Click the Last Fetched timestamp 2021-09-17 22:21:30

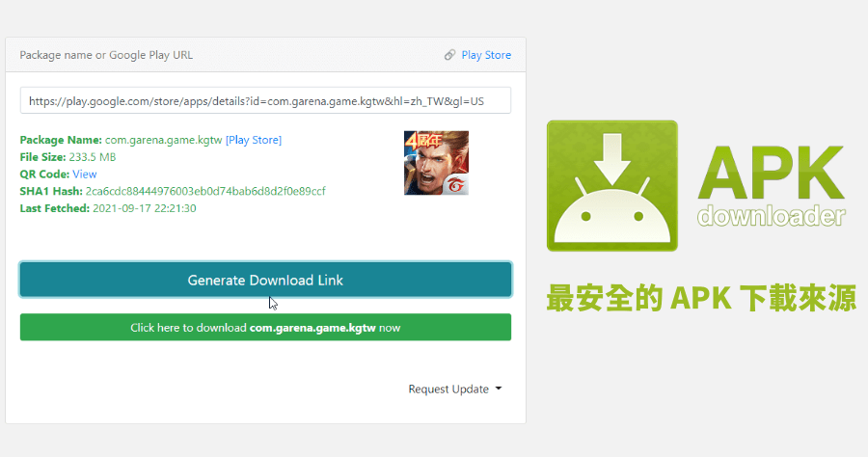coord(145,208)
